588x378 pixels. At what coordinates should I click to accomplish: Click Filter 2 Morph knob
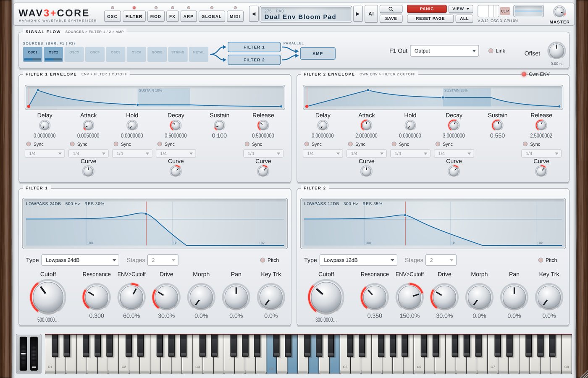click(479, 297)
